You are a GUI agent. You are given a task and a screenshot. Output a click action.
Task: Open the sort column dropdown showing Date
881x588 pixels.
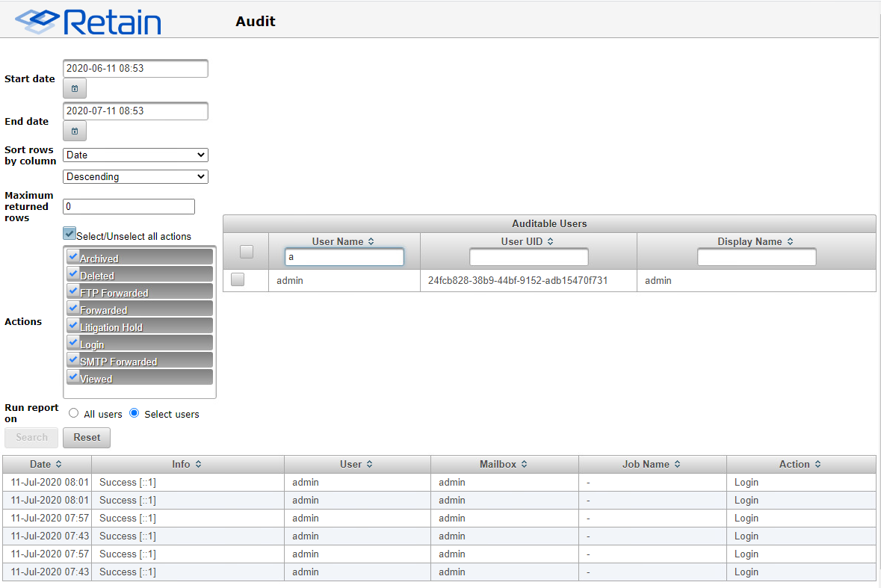(135, 155)
